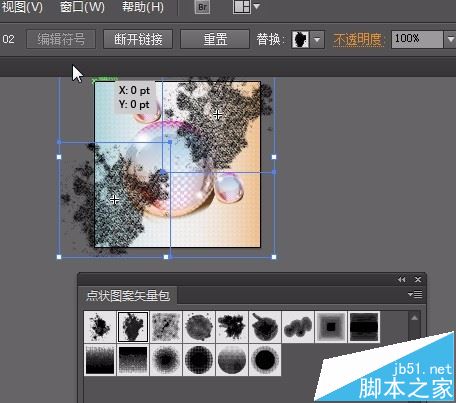
Task: Launch Adobe Bridge via Br icon
Action: point(202,7)
